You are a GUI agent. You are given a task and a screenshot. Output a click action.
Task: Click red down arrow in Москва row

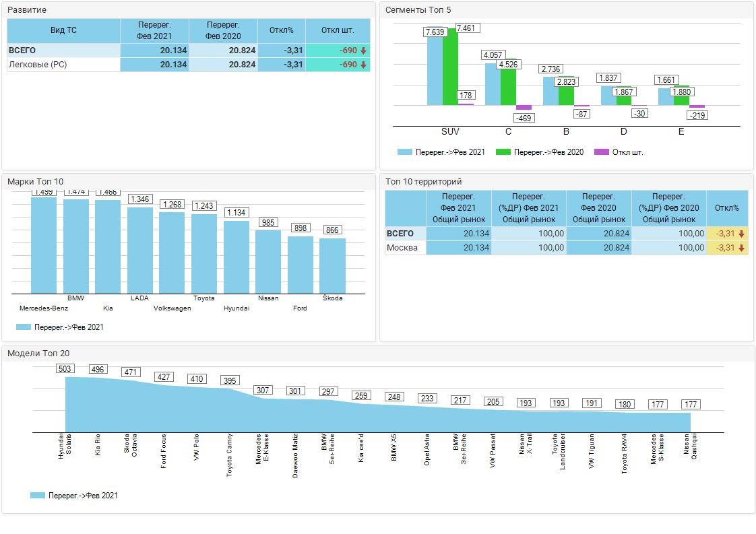coord(741,248)
